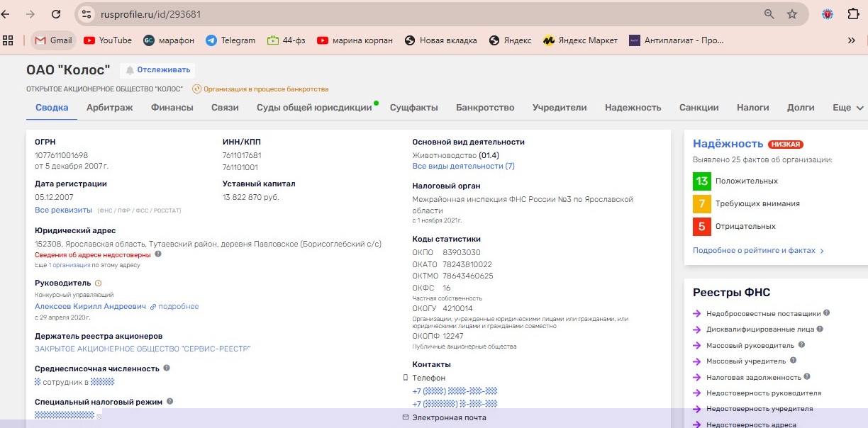This screenshot has width=868, height=428.
Task: Click the НИЗКАЯ reliability badge
Action: (785, 145)
